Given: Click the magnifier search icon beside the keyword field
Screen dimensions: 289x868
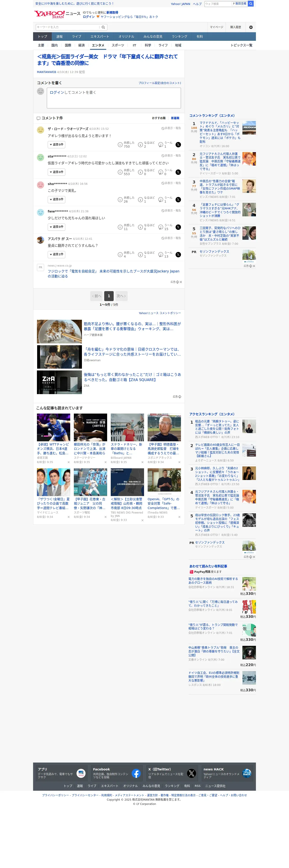Looking at the screenshot, I should pos(103,27).
